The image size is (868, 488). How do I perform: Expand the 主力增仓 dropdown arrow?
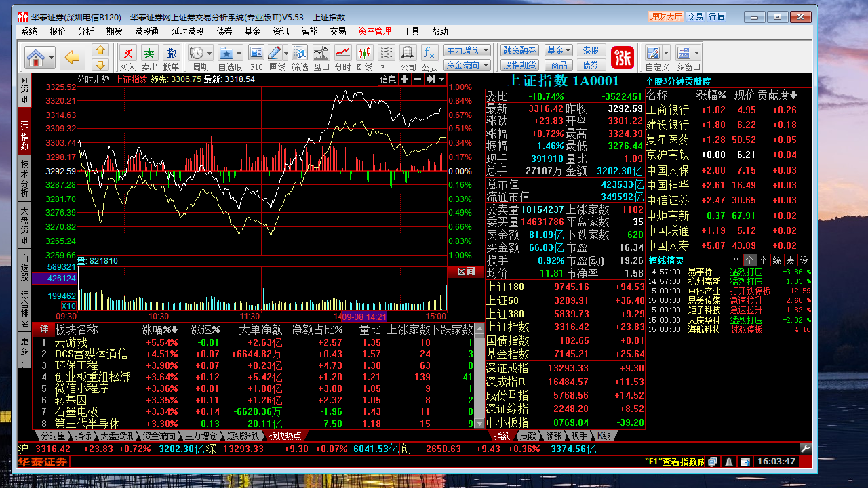486,50
